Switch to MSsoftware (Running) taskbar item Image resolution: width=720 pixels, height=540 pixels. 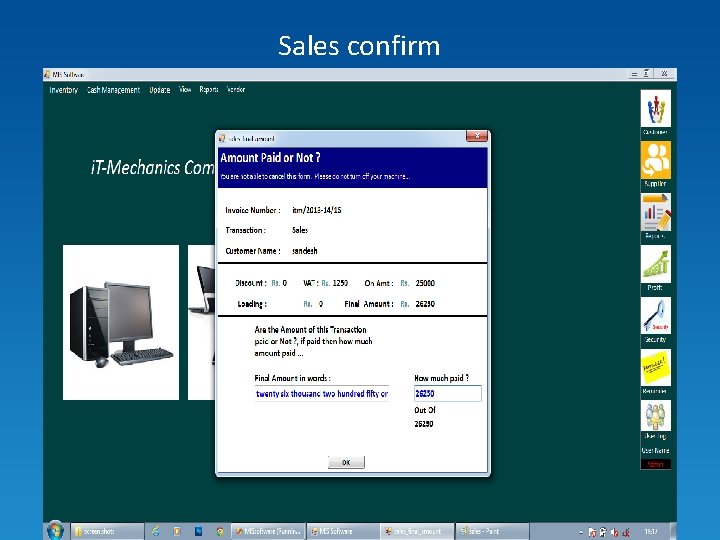pos(268,531)
